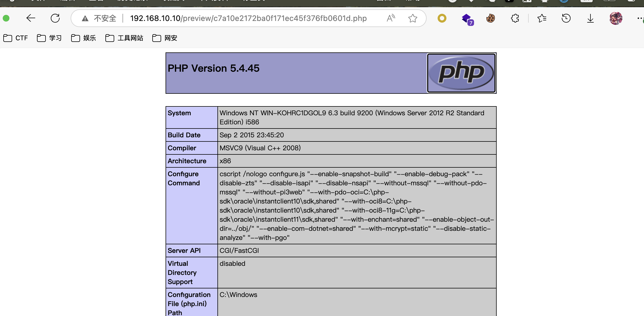Bookmark this page with the star icon
Screen dimensions: 644x316
[x=413, y=18]
